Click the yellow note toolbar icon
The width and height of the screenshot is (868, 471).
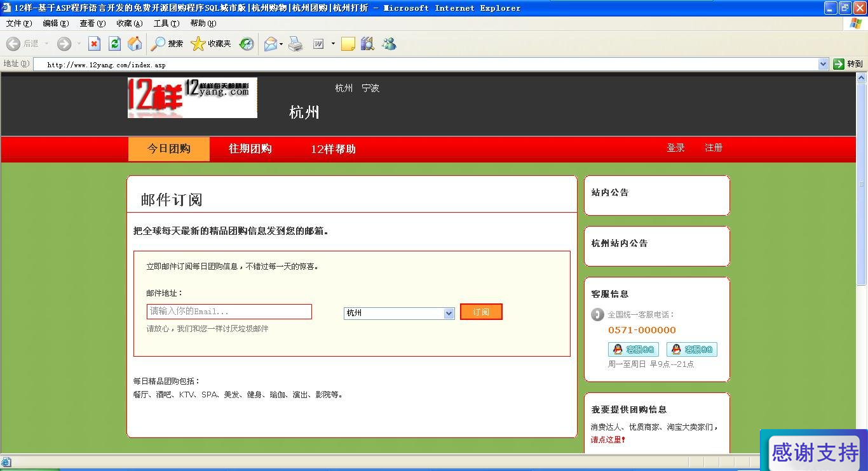348,44
